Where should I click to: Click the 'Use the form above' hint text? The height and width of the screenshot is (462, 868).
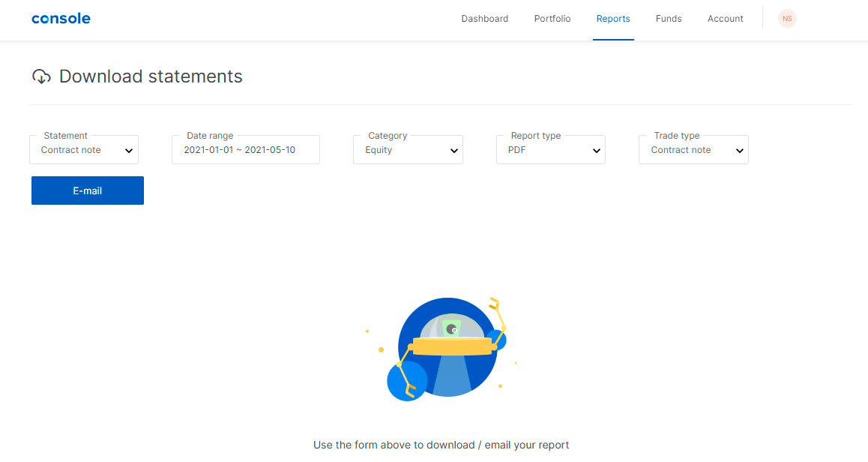441,445
